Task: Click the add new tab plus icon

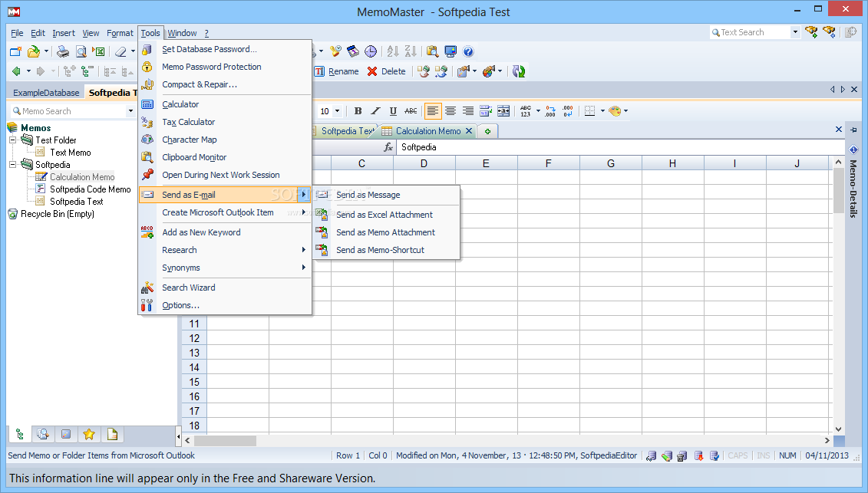Action: (x=487, y=131)
